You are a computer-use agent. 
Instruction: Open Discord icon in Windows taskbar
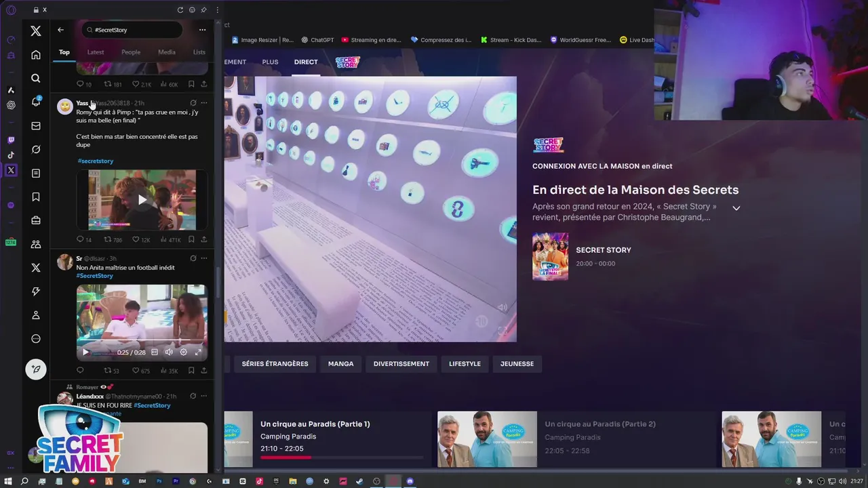click(410, 481)
